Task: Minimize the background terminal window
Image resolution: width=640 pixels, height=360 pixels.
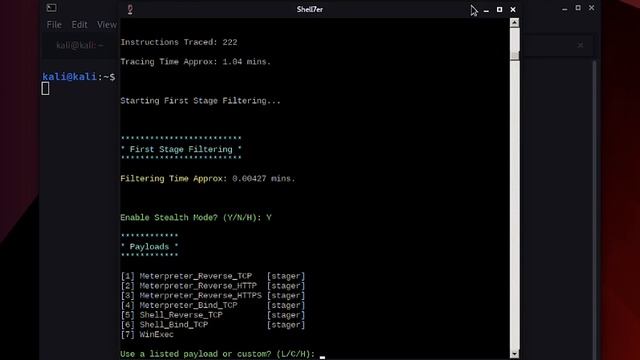Action: [x=564, y=9]
